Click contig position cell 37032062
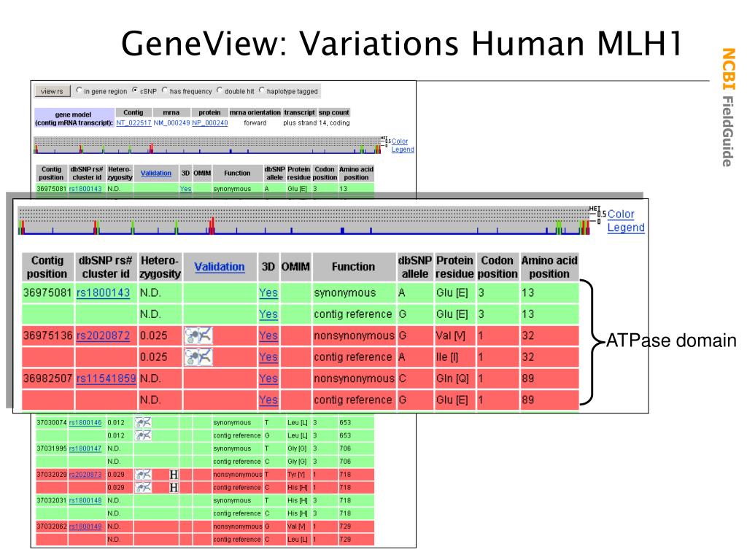Screen dimensions: 747x560 pyautogui.click(x=52, y=526)
